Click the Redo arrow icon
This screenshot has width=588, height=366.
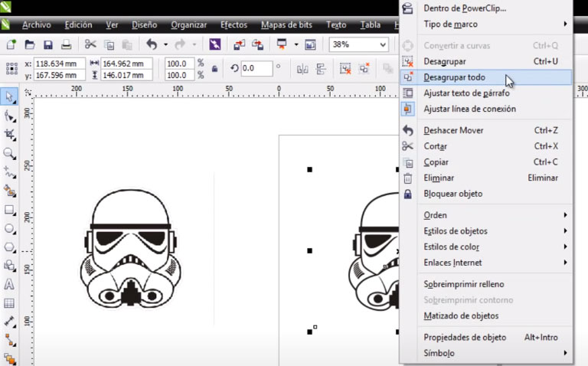pos(181,44)
